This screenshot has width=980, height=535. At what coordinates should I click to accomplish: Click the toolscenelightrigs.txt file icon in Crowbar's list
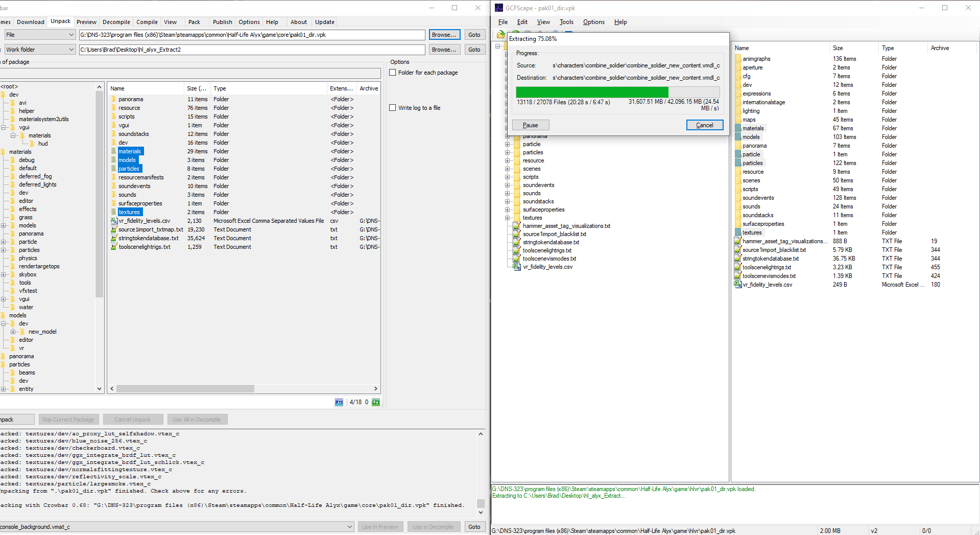[114, 247]
